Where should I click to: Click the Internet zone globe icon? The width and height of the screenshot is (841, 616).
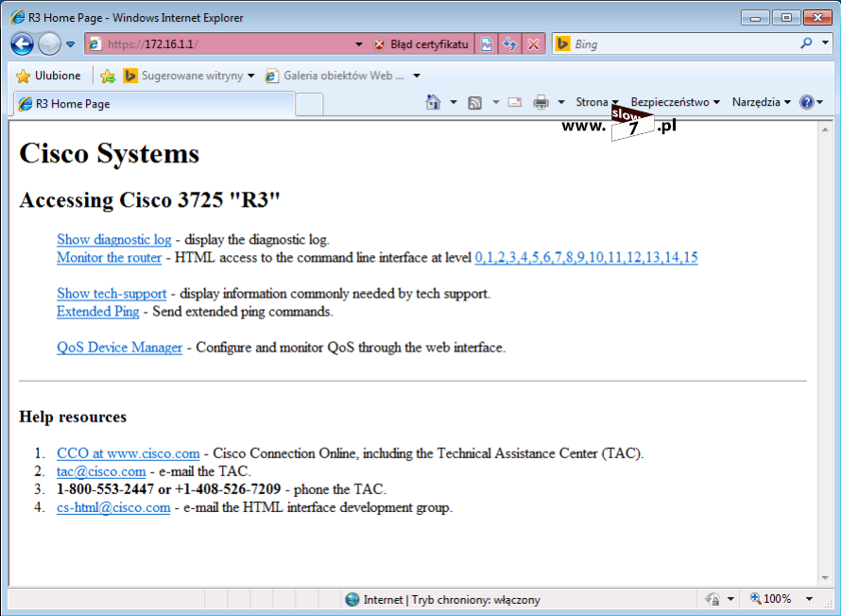pyautogui.click(x=352, y=599)
